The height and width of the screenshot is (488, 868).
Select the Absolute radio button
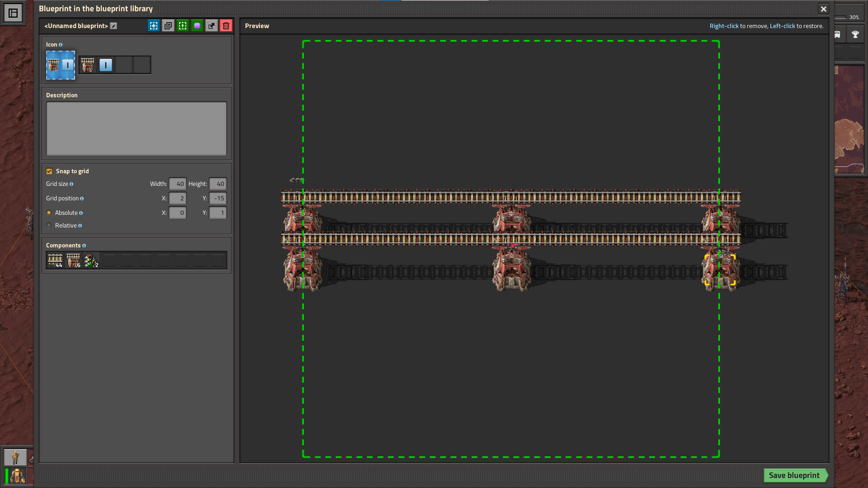pyautogui.click(x=49, y=213)
